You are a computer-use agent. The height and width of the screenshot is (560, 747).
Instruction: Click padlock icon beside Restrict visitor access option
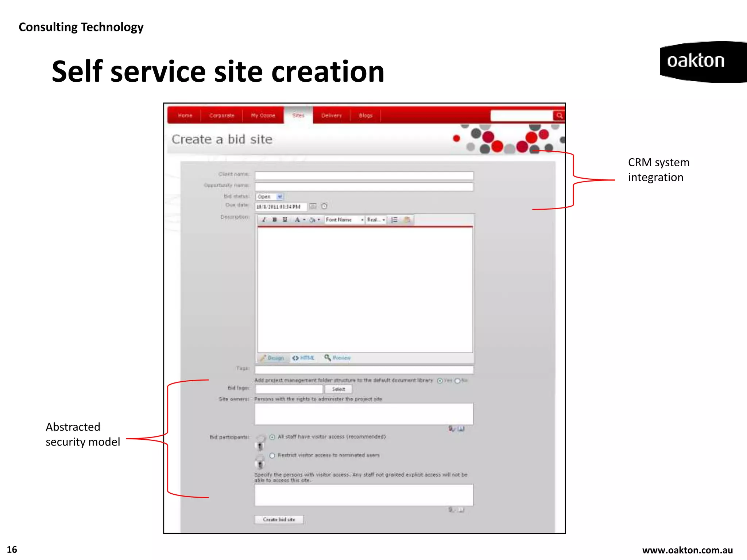point(260,462)
